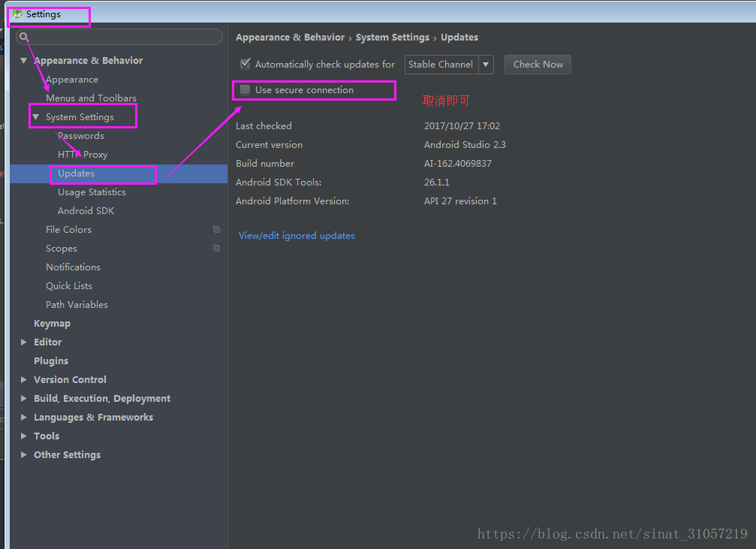Collapse Appearance & Behavior tree node
Screen dimensions: 756x549
(23, 61)
